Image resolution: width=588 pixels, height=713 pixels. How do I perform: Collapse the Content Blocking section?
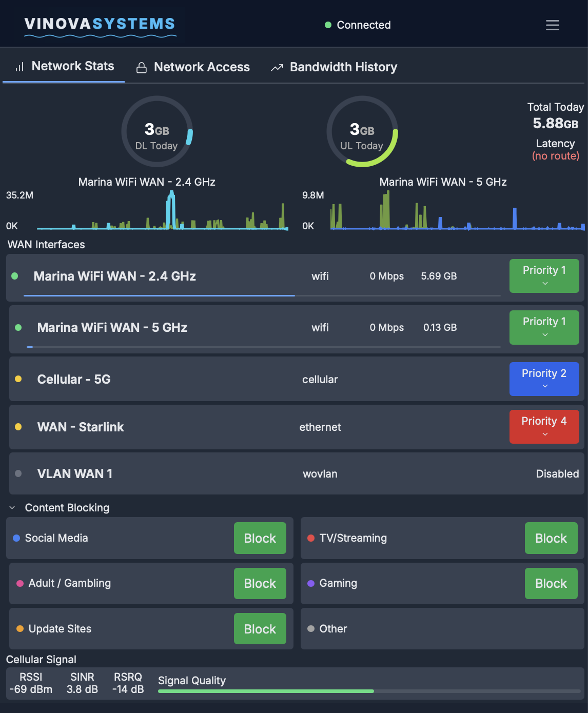(11, 507)
